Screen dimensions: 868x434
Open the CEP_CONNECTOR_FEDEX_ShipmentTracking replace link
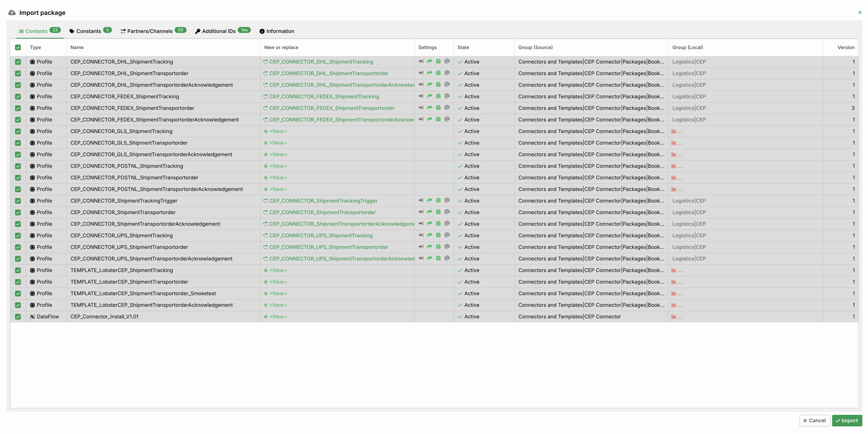(x=324, y=97)
